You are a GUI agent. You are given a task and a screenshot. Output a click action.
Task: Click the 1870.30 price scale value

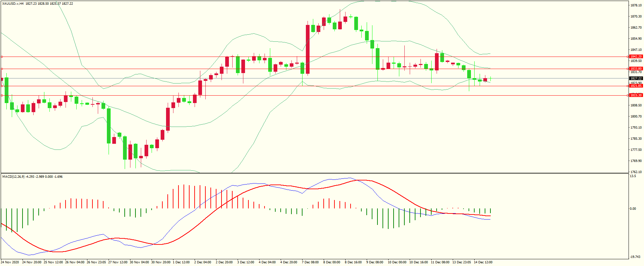(x=636, y=16)
